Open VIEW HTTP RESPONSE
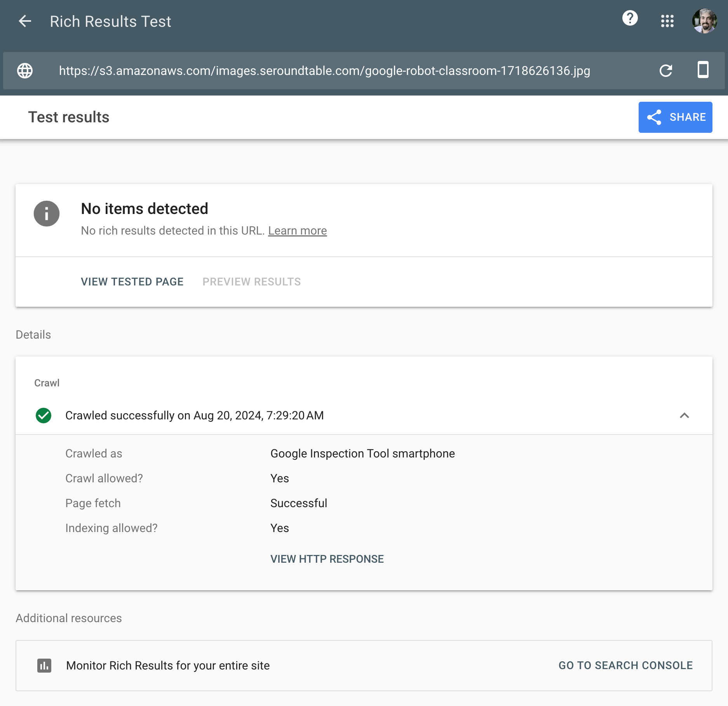The height and width of the screenshot is (706, 728). tap(327, 559)
